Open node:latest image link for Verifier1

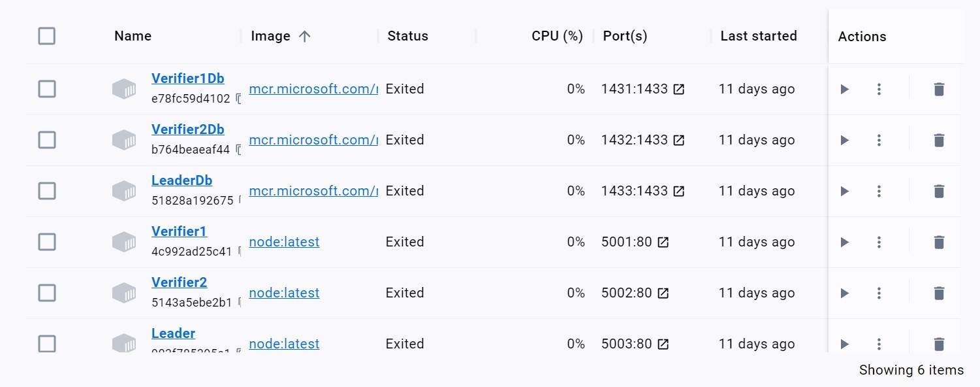coord(284,242)
